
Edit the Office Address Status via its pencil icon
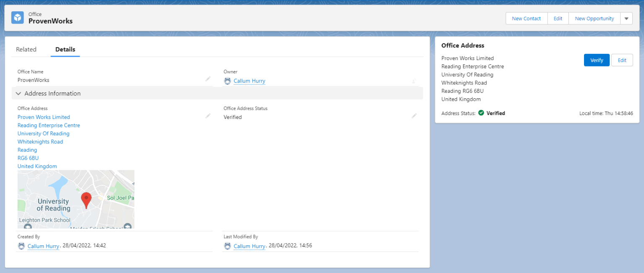(415, 115)
